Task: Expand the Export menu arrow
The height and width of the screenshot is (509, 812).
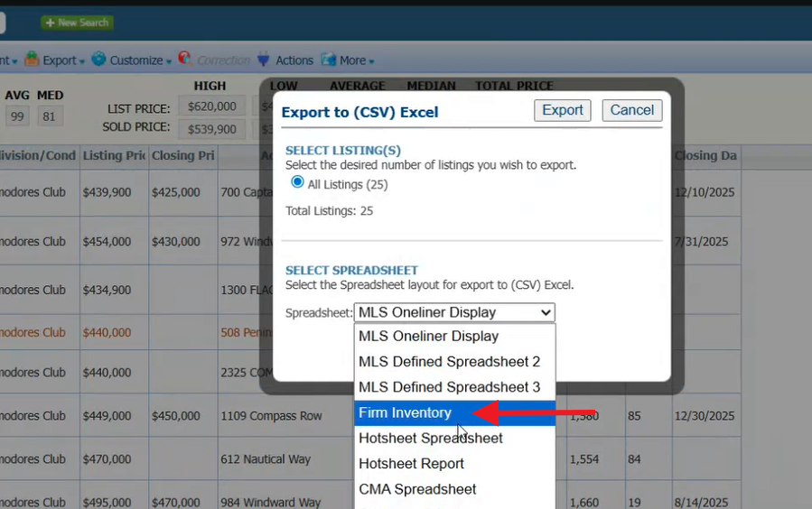Action: point(82,61)
